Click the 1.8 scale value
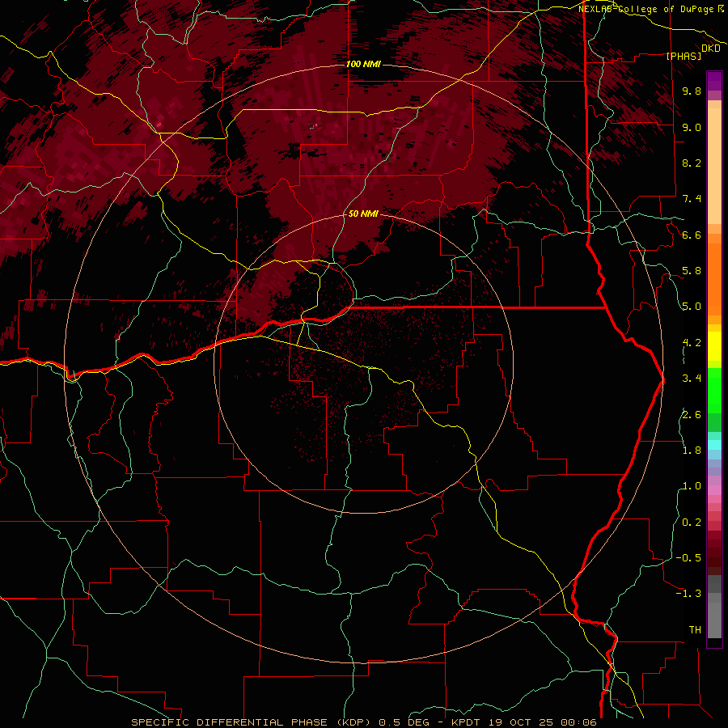Viewport: 728px width, 728px height. [692, 451]
